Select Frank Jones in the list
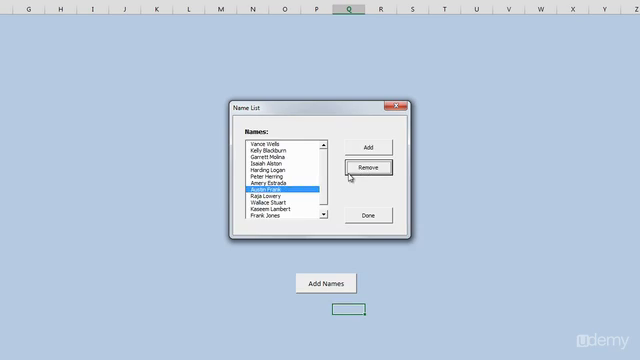 [282, 216]
